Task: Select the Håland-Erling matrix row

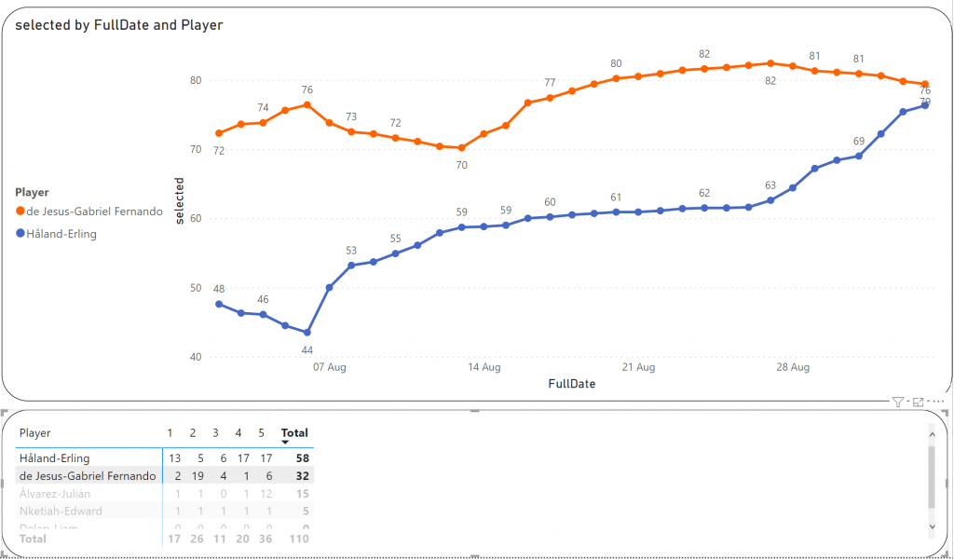Action: [55, 458]
